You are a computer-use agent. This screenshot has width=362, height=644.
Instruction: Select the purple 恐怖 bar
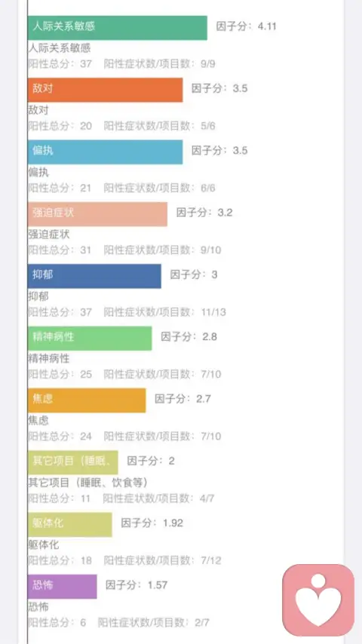pos(63,587)
